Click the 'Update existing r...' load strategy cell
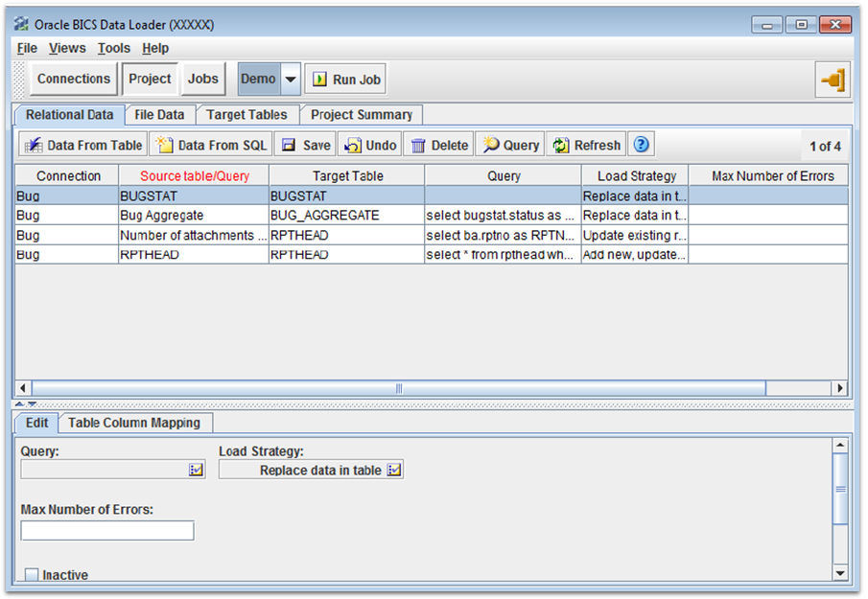This screenshot has height=599, width=868. 635,235
